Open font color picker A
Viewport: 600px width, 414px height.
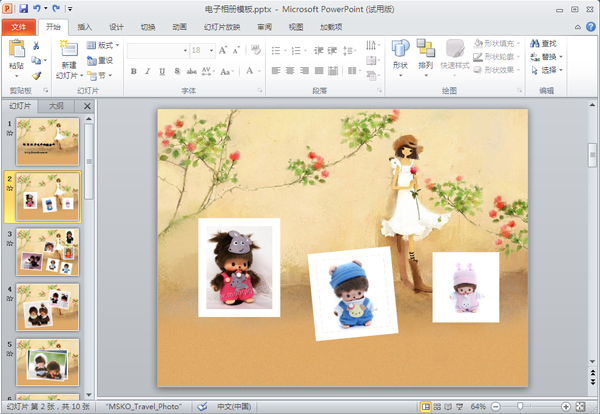click(x=249, y=71)
